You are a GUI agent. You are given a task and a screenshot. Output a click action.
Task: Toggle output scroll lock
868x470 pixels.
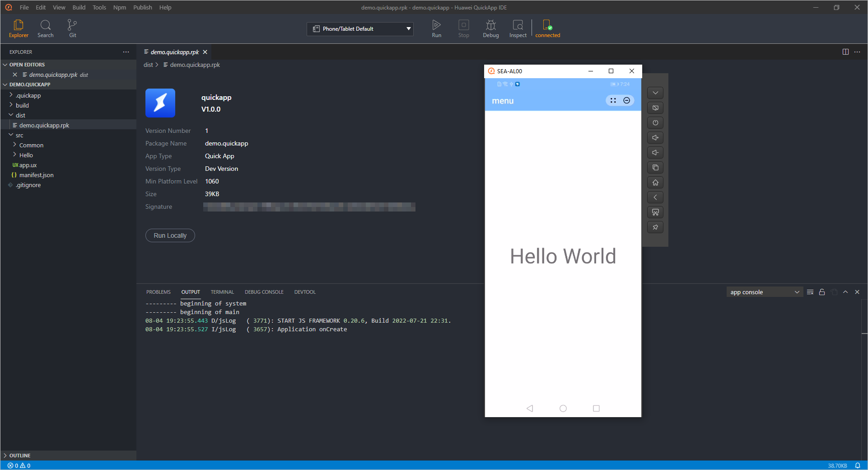click(x=822, y=292)
